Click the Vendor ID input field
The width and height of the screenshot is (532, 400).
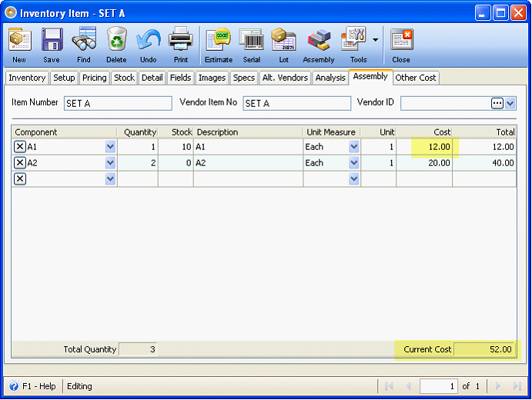[445, 103]
